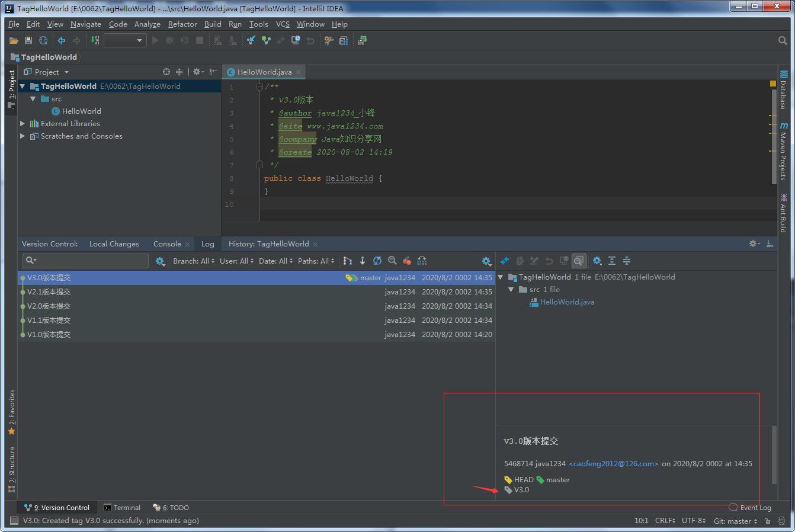Viewport: 795px width, 532px height.
Task: Click the VCS Update Project icon
Action: (251, 40)
